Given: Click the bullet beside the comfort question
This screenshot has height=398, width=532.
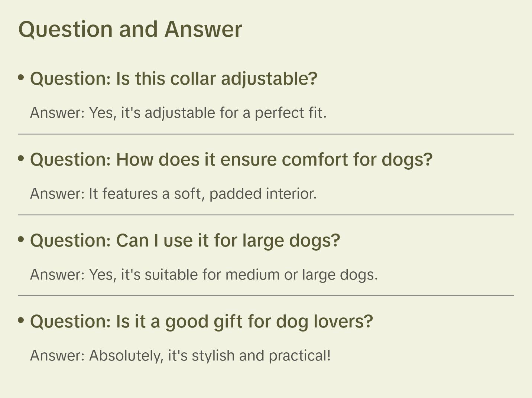Looking at the screenshot, I should tap(21, 159).
